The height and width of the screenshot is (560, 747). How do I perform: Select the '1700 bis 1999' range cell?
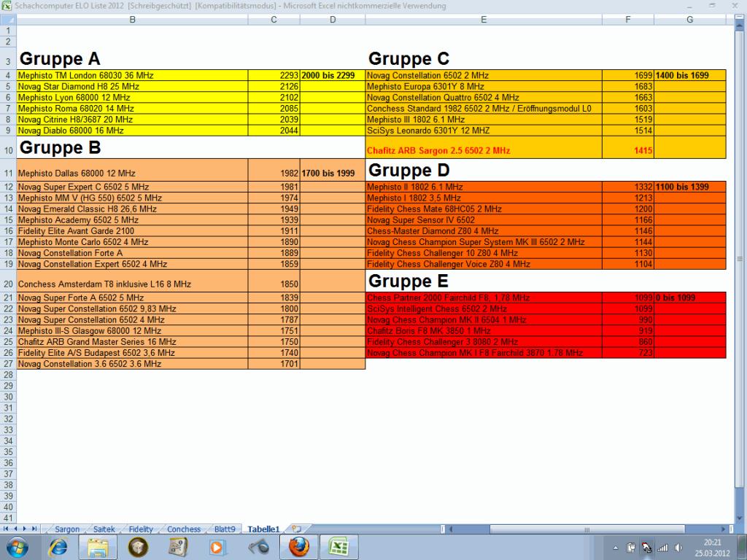click(x=333, y=170)
